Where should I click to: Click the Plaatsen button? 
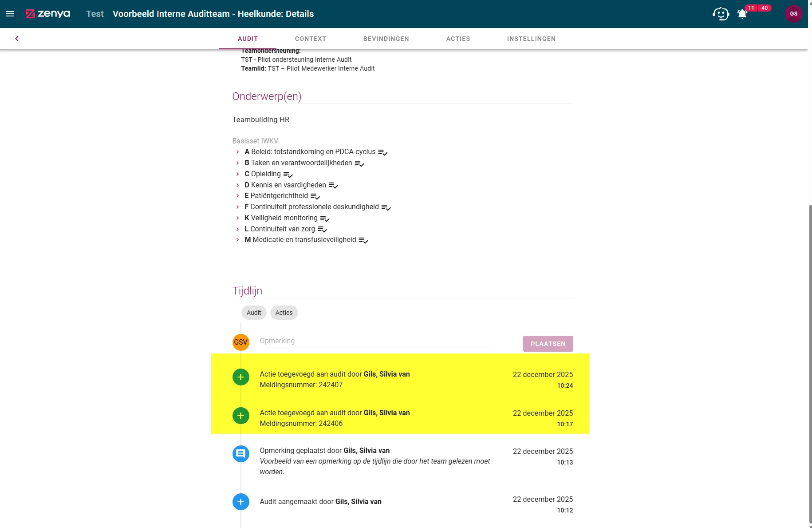548,344
